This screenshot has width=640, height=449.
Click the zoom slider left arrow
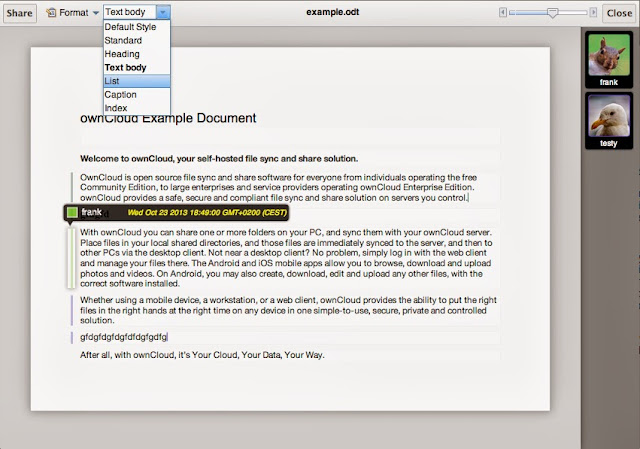click(503, 12)
